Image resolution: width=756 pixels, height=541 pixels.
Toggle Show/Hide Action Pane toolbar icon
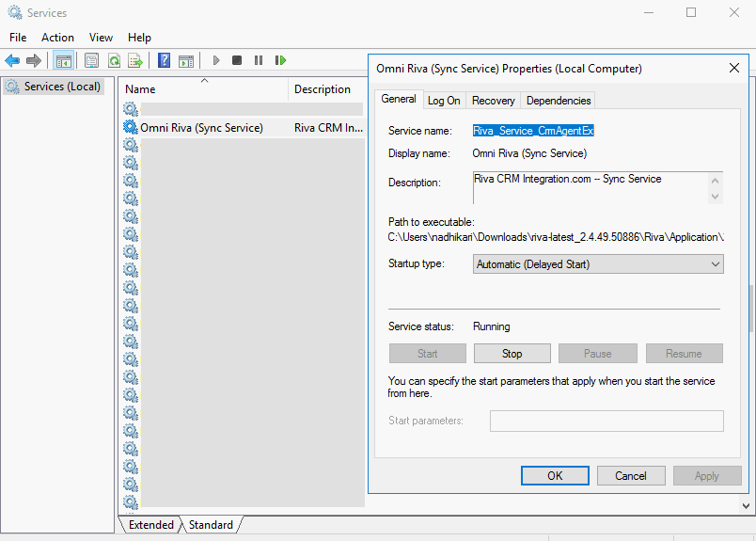[186, 60]
